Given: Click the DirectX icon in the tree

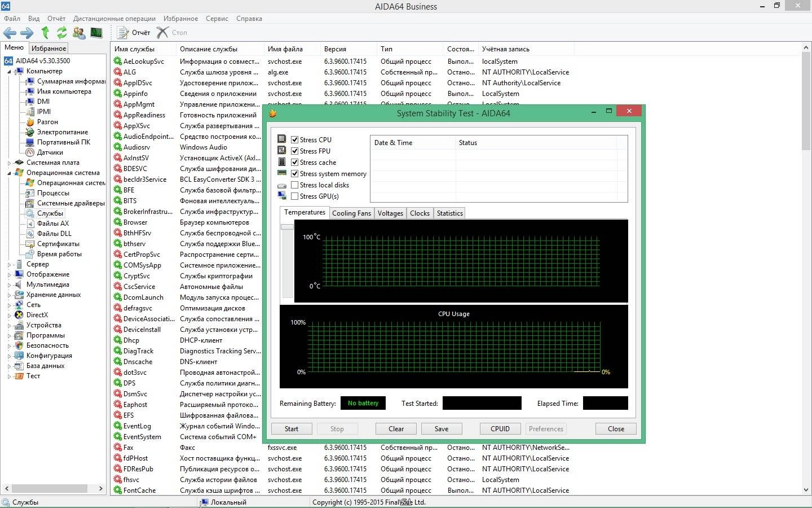Looking at the screenshot, I should point(19,315).
